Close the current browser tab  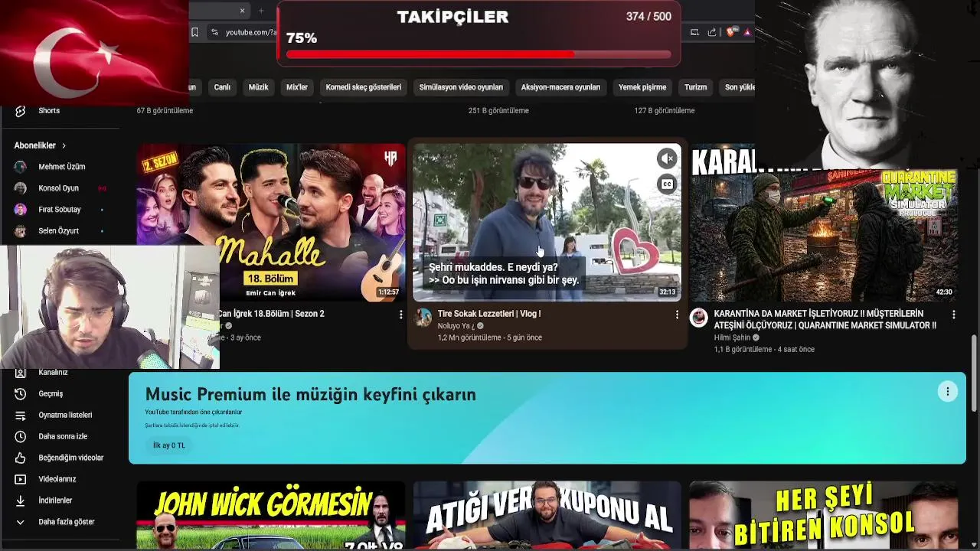242,11
